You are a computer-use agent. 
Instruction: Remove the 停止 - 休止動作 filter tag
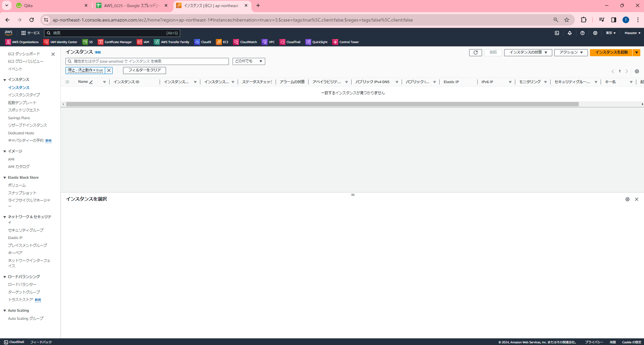pyautogui.click(x=109, y=70)
